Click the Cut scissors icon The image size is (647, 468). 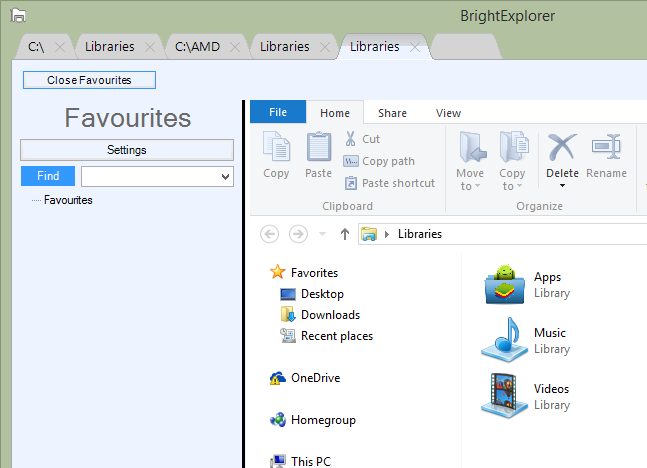point(350,139)
